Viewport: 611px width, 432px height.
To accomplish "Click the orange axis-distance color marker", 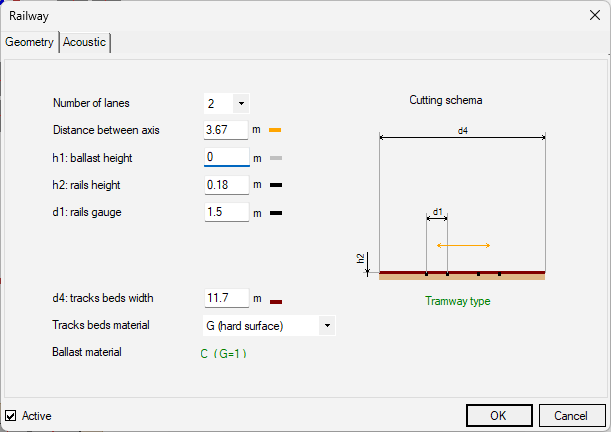I will pos(275,130).
